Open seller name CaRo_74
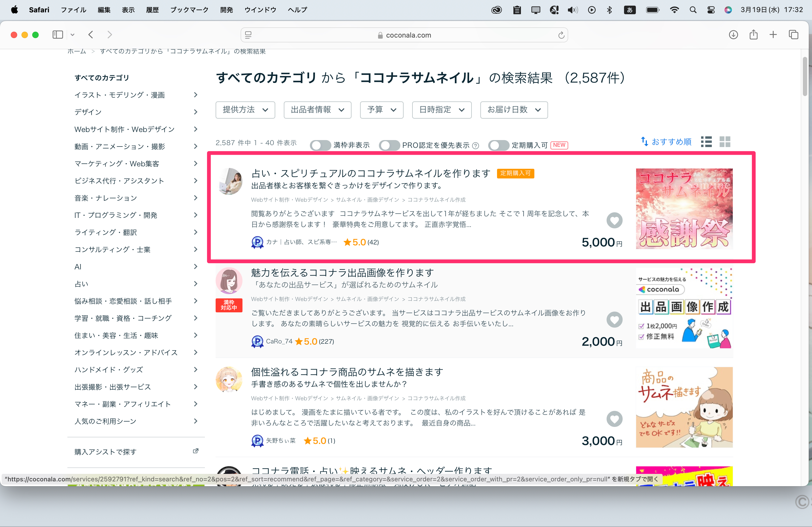Image resolution: width=812 pixels, height=527 pixels. pyautogui.click(x=279, y=342)
